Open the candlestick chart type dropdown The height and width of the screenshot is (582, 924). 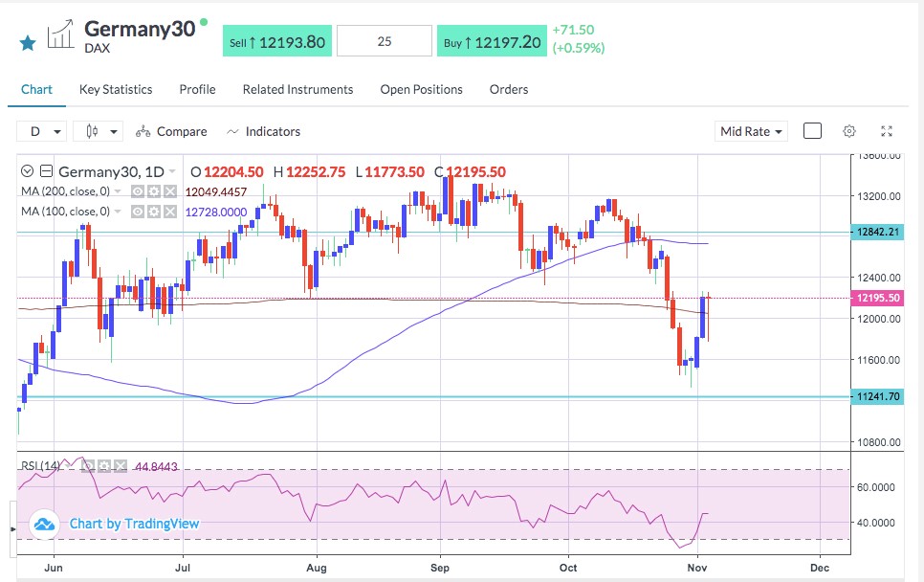point(98,131)
